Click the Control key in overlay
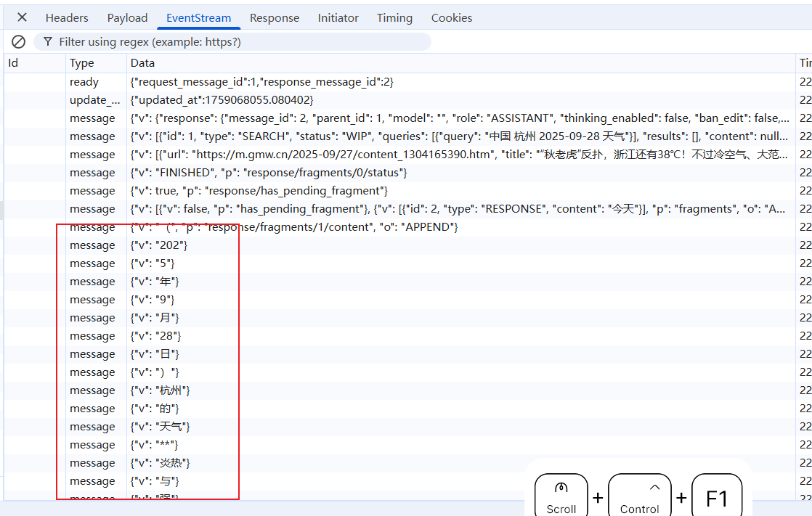Screen dimensions: 812x516 pos(640,495)
